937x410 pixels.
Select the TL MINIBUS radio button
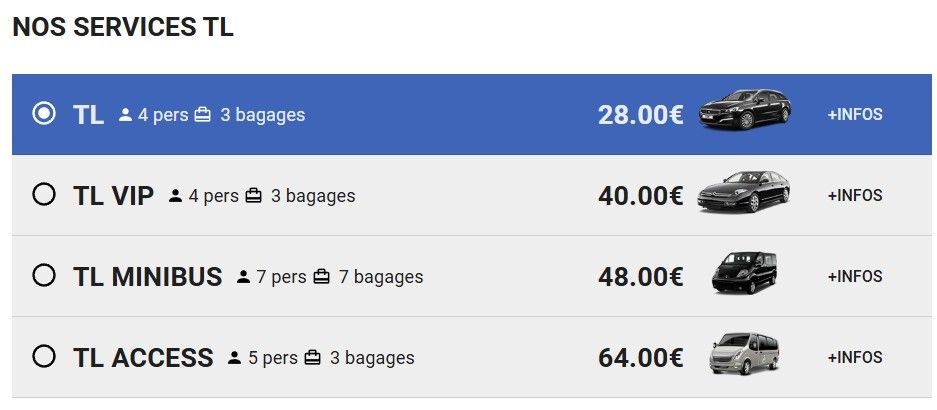pos(44,276)
